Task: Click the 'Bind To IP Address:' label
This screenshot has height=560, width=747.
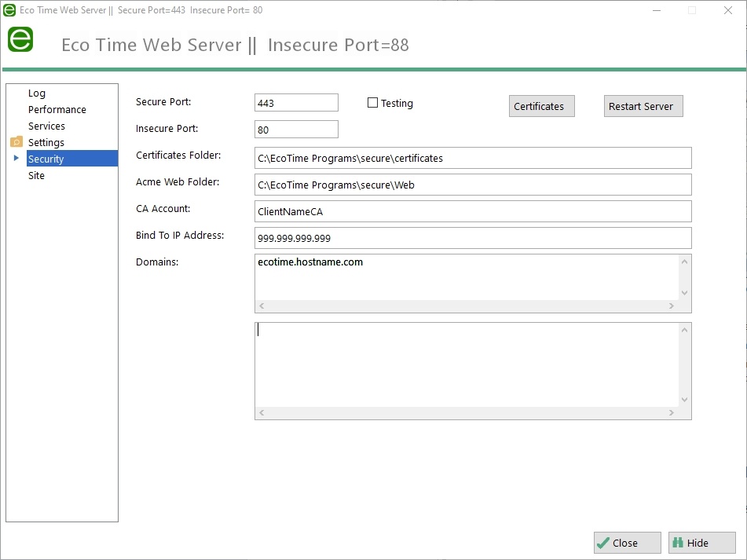Action: coord(180,236)
